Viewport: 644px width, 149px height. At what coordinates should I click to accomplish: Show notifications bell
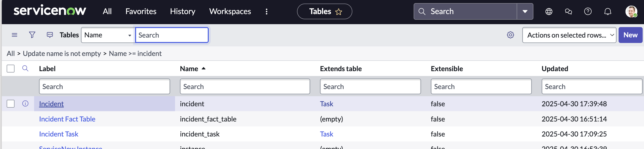[x=608, y=12]
